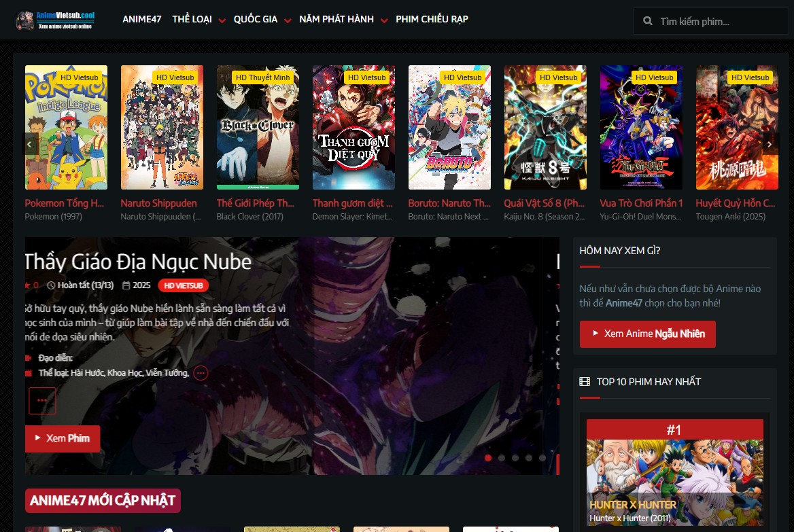The image size is (794, 532).
Task: Open the Phim Chiếu Rạp menu item
Action: tap(432, 19)
